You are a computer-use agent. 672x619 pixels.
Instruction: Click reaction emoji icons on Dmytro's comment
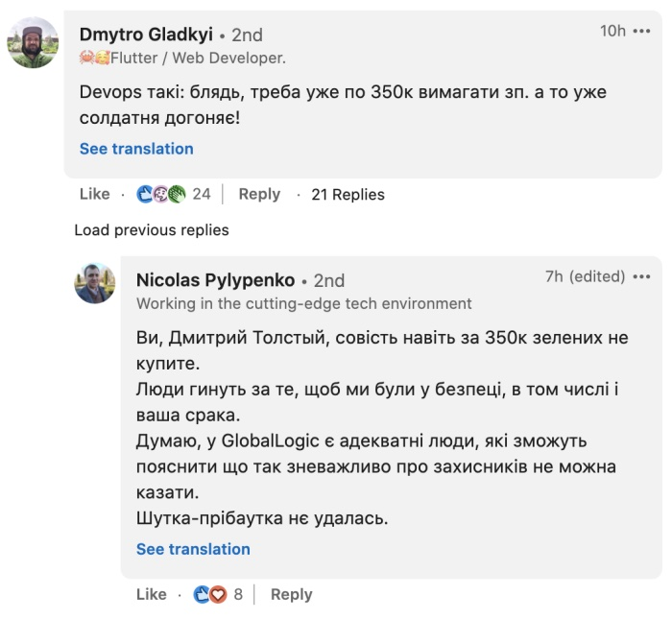163,194
